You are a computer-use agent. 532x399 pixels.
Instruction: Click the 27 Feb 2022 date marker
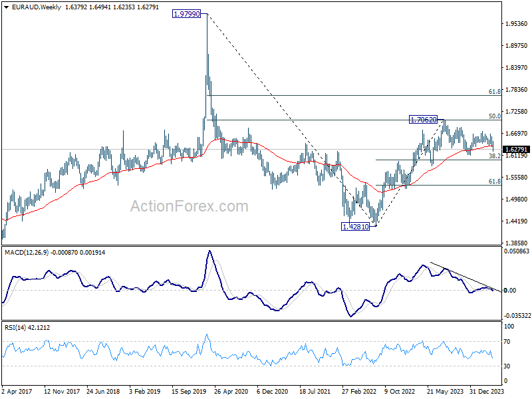(359, 391)
